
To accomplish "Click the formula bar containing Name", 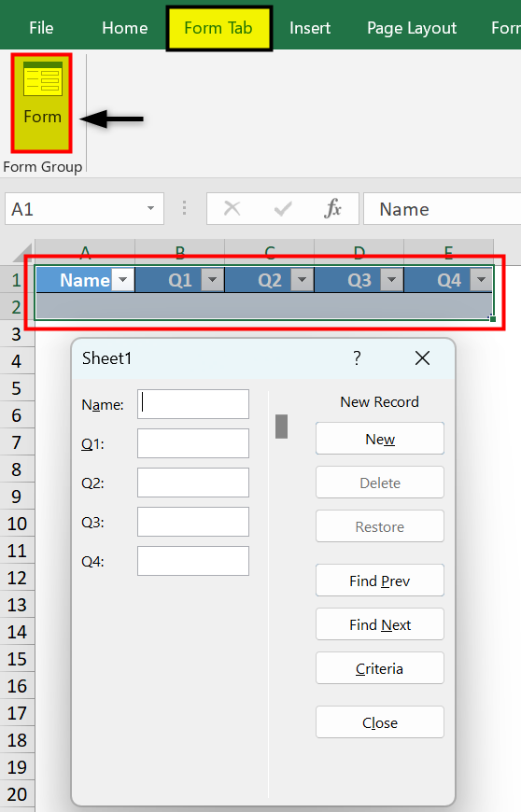I will (443, 209).
